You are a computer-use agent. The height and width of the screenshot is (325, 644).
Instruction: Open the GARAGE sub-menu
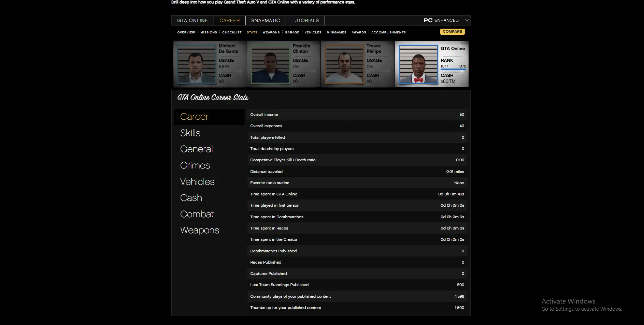click(292, 32)
